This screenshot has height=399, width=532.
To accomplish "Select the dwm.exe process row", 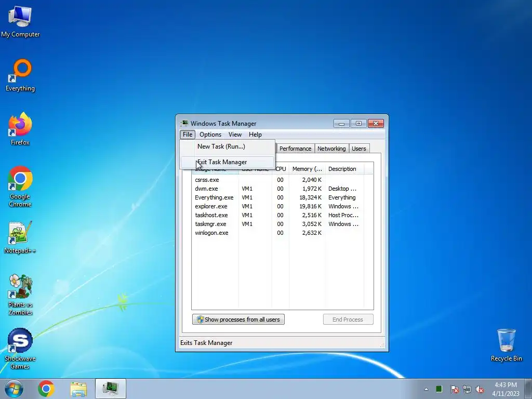I will point(282,189).
